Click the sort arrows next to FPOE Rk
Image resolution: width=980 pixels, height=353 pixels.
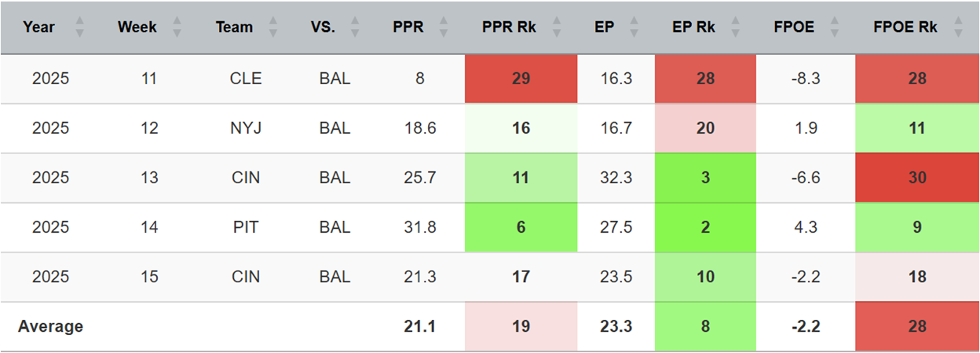point(958,28)
